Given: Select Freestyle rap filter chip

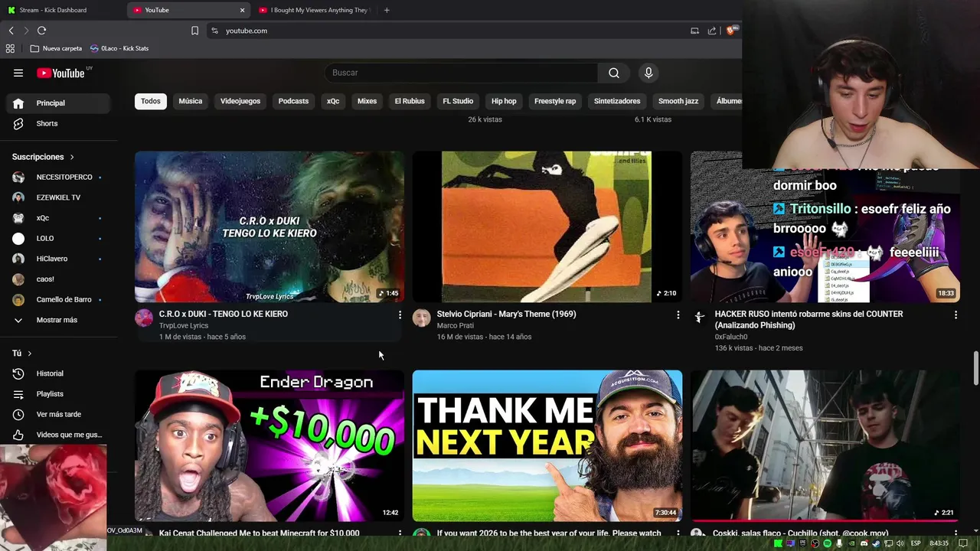Looking at the screenshot, I should click(x=555, y=101).
